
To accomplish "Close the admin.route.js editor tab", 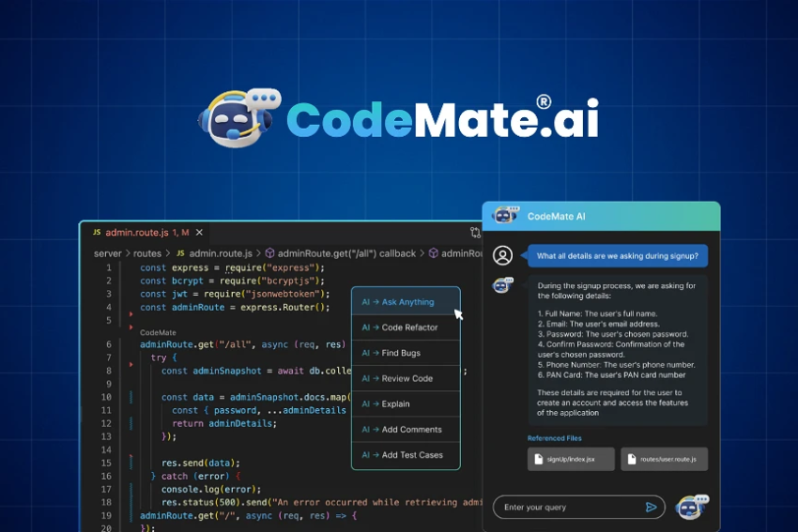I will [x=199, y=233].
